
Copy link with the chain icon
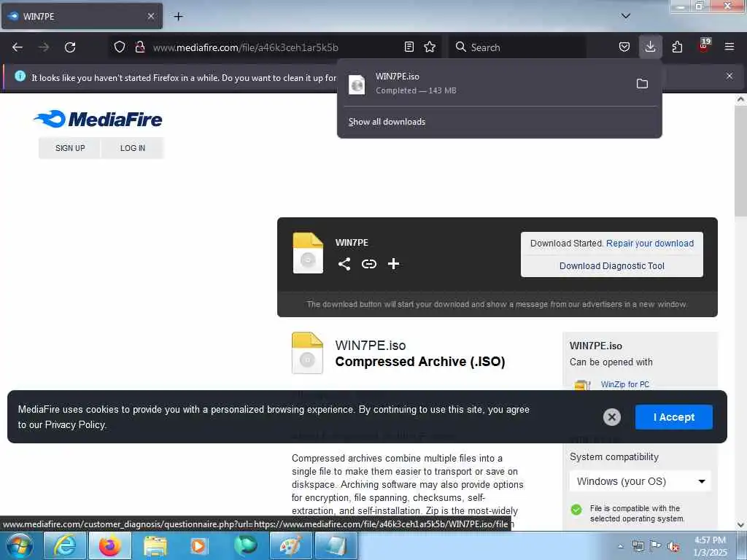tap(368, 264)
